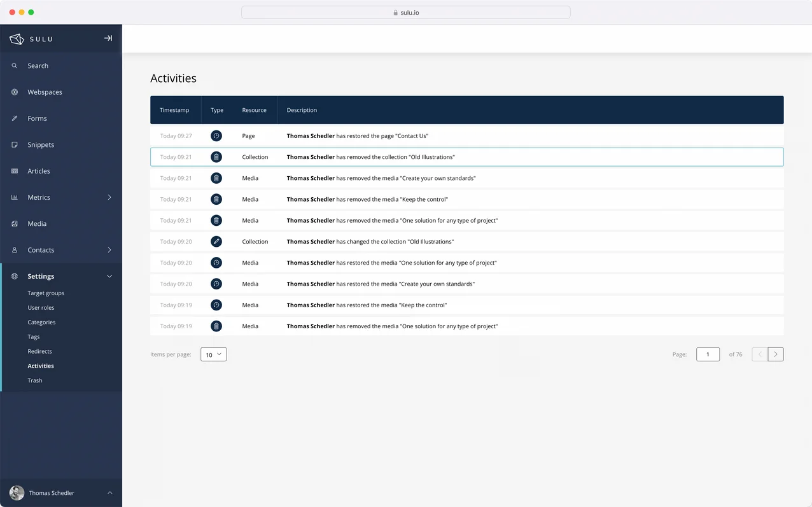Click the Articles newspaper icon

click(15, 171)
